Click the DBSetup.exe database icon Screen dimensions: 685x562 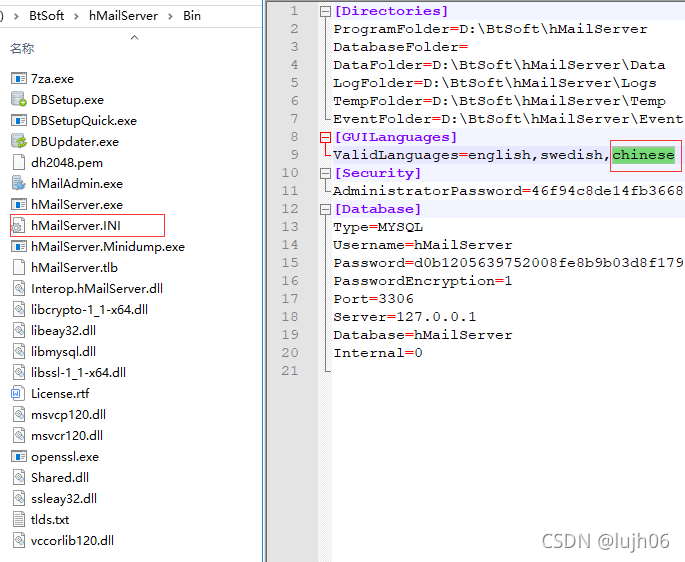18,100
